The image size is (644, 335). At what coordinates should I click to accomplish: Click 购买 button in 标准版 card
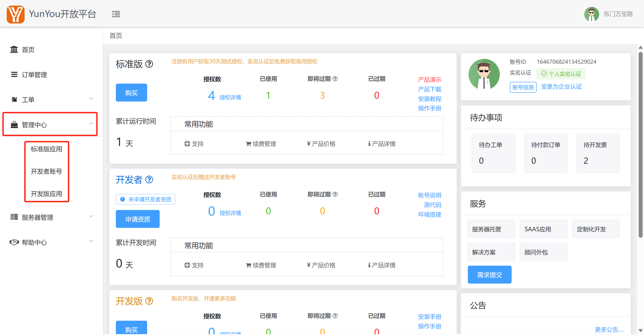point(131,93)
